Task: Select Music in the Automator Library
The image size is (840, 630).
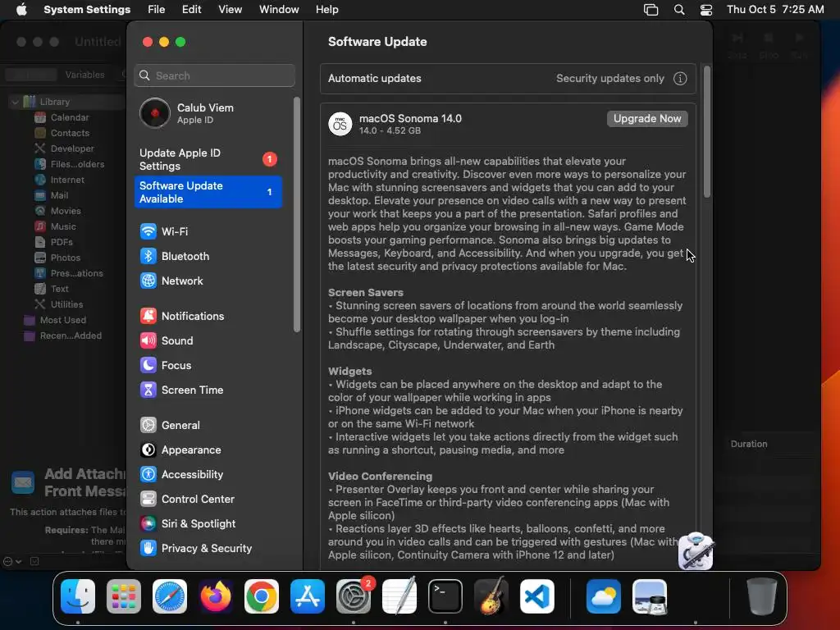Action: point(62,226)
